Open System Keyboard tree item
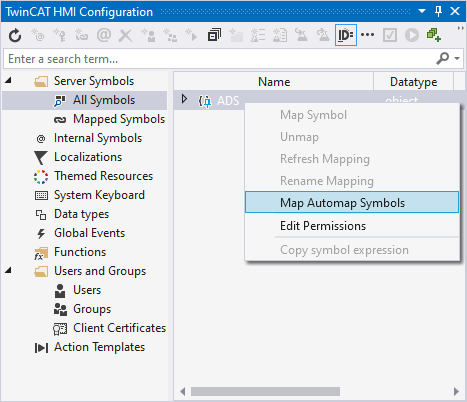Viewport: 467px width, 402px height. point(99,195)
